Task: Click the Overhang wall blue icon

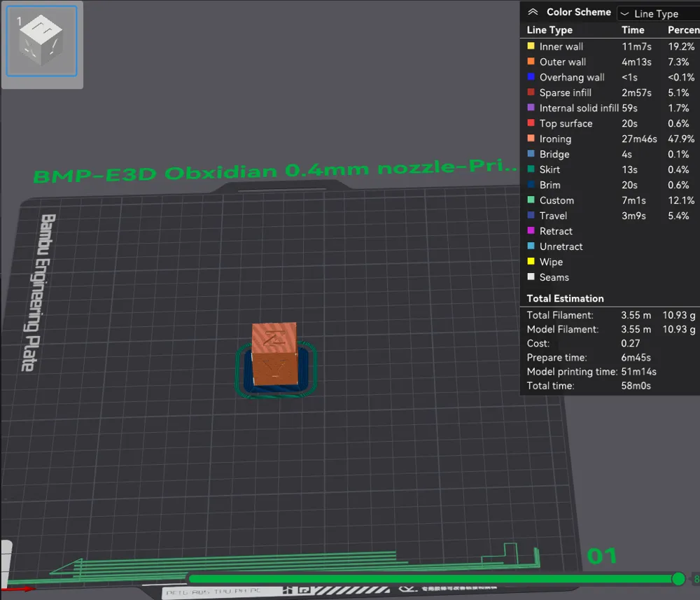Action: 531,78
